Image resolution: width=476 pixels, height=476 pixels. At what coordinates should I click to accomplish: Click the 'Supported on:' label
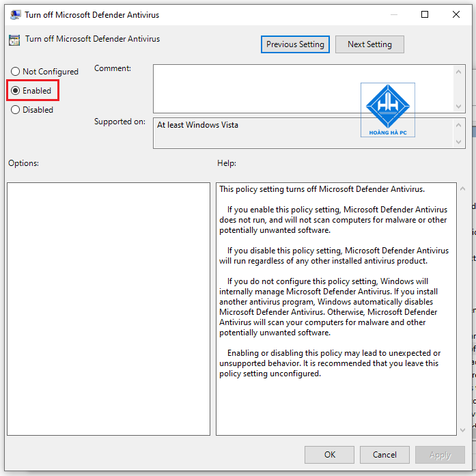click(120, 122)
